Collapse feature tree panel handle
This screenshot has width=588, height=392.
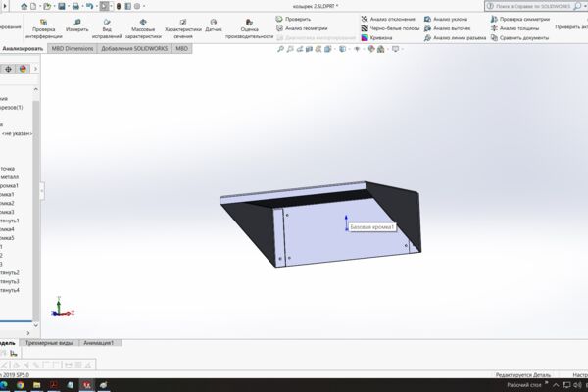[41, 191]
